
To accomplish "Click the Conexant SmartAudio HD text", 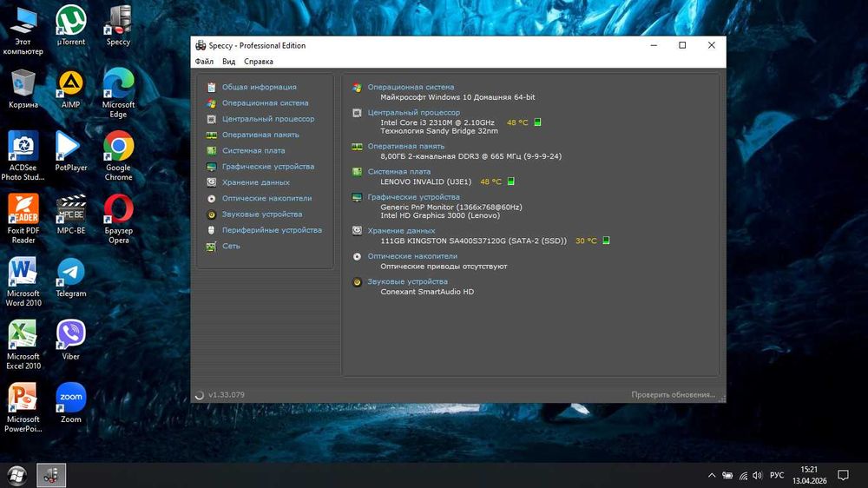I will coord(427,292).
